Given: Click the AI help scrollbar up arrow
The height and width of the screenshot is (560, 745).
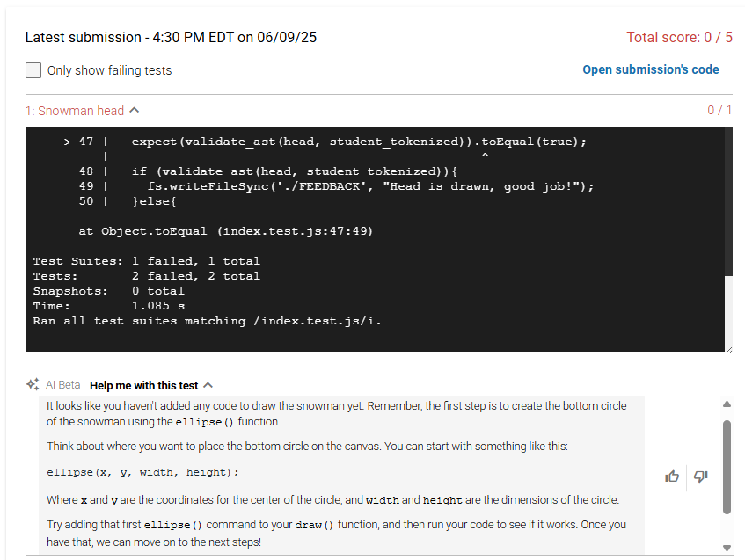Looking at the screenshot, I should point(727,404).
